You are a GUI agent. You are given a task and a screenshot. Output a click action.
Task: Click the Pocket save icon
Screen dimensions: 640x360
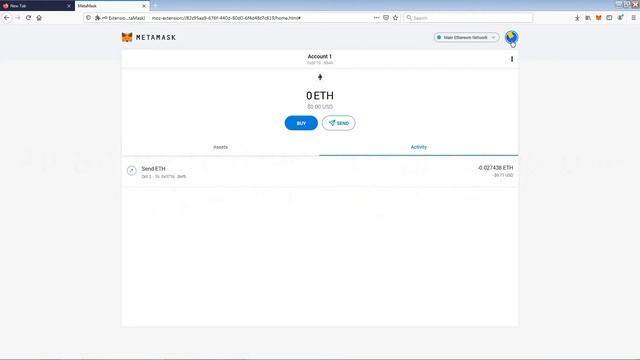(x=386, y=18)
